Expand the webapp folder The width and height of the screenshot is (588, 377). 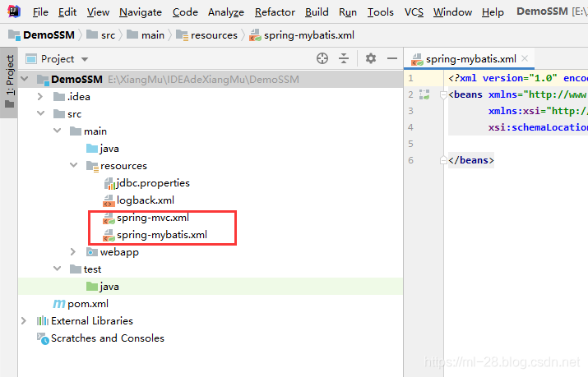(x=73, y=251)
